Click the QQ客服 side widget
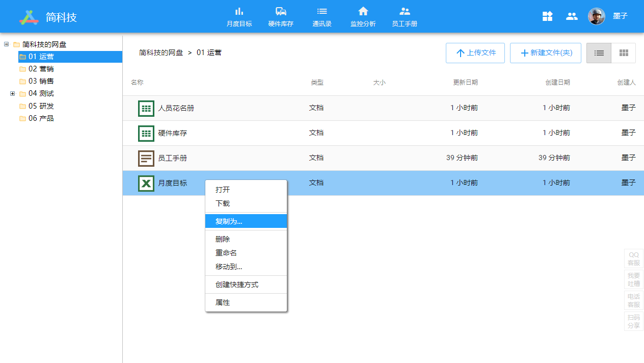 pyautogui.click(x=633, y=259)
